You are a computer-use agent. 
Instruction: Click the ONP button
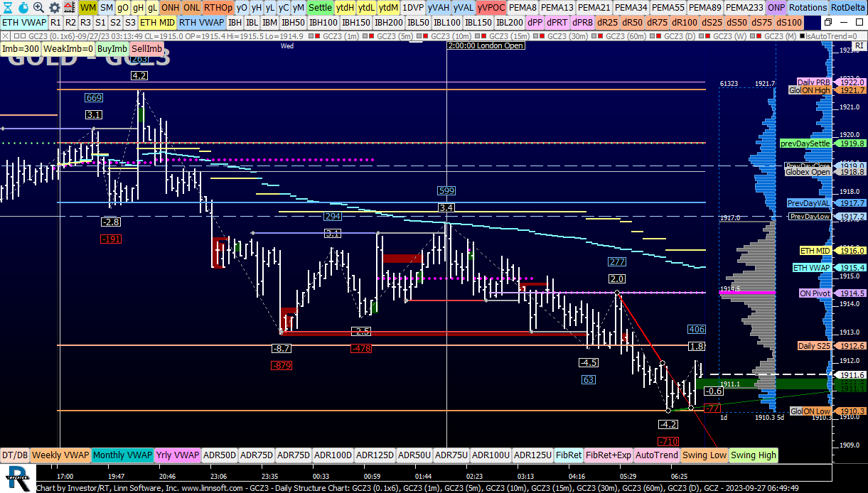tap(776, 7)
